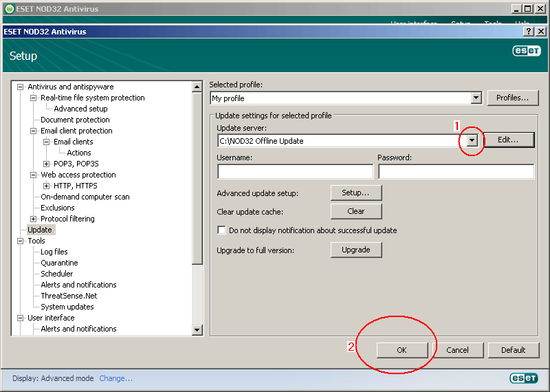
Task: Click the Change... display mode link
Action: pyautogui.click(x=115, y=378)
